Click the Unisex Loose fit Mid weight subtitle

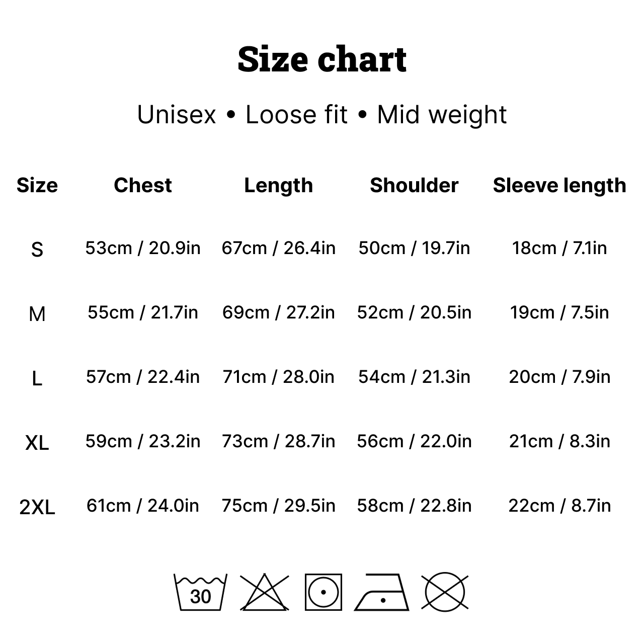point(322,115)
